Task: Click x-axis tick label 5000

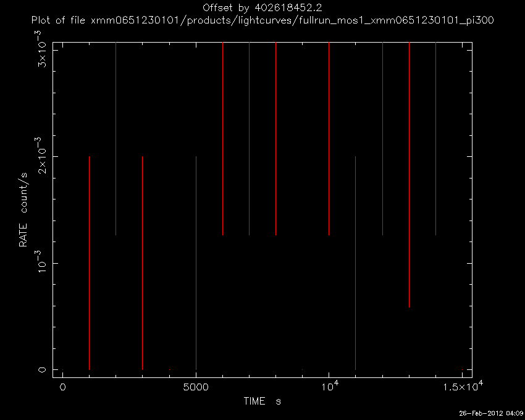Action: point(196,387)
